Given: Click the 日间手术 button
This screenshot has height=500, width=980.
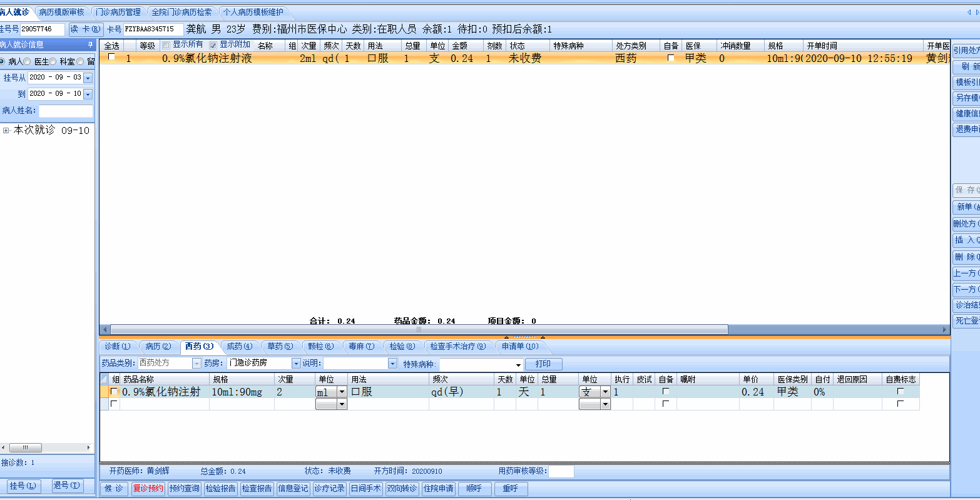Looking at the screenshot, I should 366,489.
